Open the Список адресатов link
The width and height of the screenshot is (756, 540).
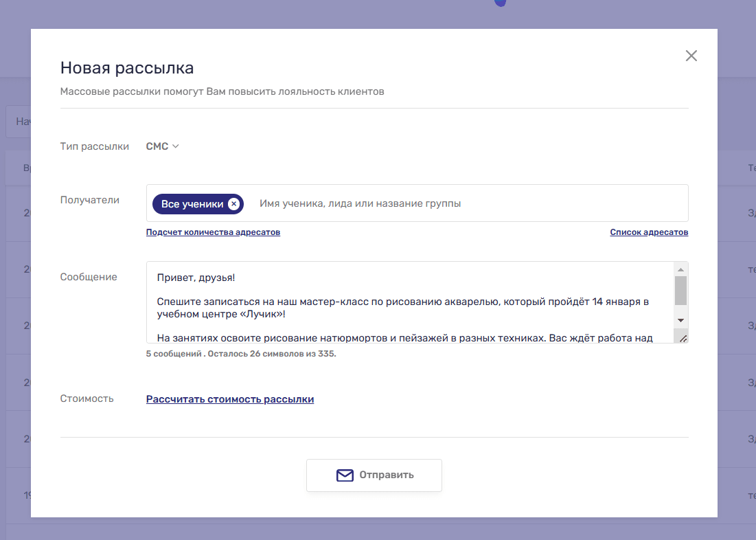point(648,232)
